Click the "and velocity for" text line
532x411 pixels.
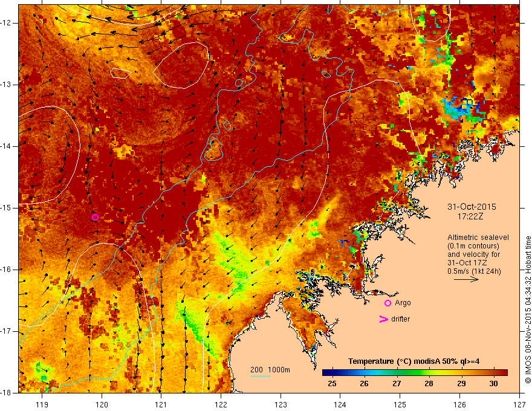click(473, 254)
